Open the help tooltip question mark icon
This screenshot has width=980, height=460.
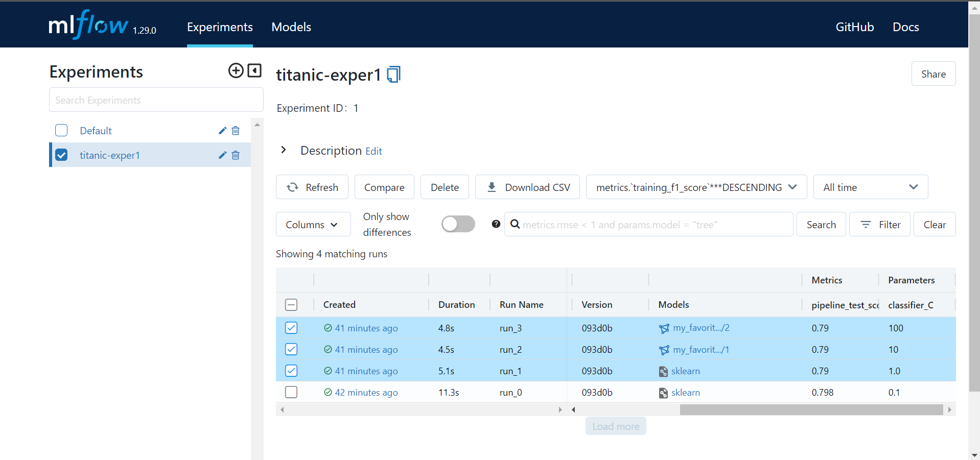(495, 224)
